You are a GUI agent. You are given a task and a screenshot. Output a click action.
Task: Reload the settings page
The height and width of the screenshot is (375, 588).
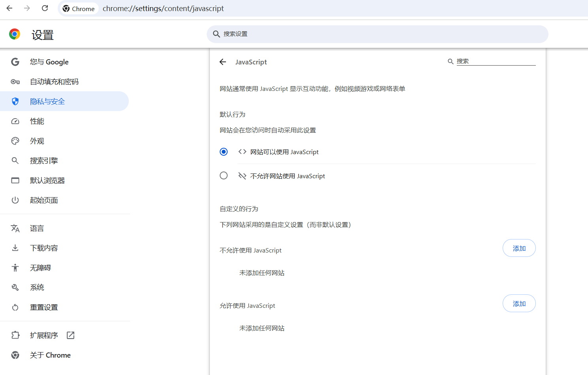(x=45, y=8)
